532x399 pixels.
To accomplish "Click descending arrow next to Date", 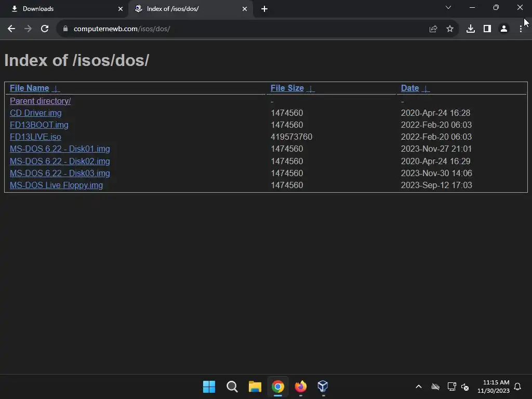I will point(425,89).
